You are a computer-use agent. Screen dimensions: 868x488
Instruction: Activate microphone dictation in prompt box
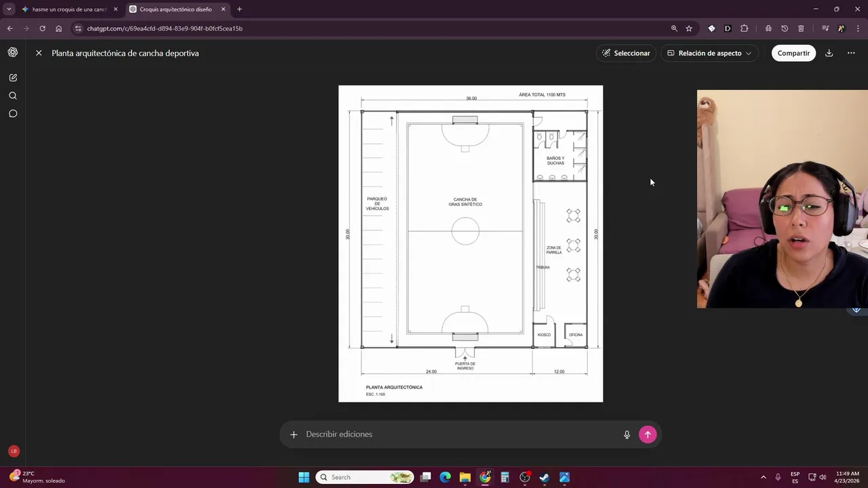(x=627, y=434)
